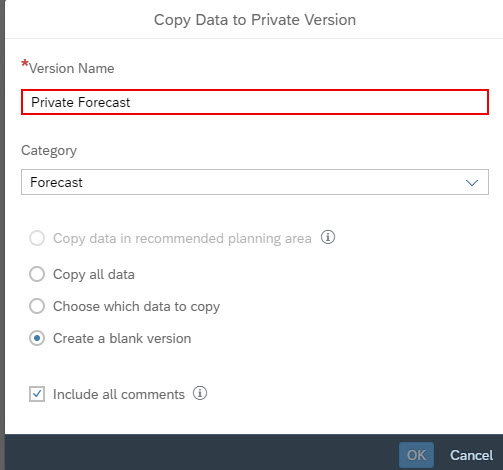Select the greyed-out recommended planning area radio
The width and height of the screenshot is (503, 470).
point(37,238)
